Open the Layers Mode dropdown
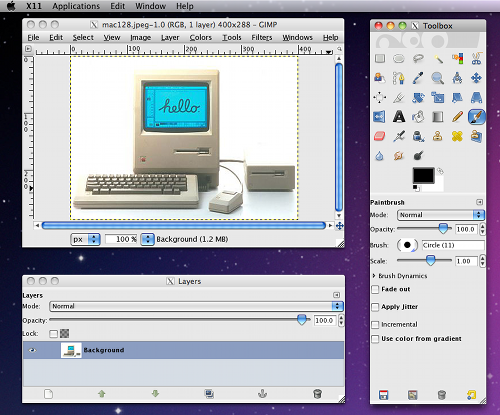Viewport: 500px width, 415px height. click(196, 306)
